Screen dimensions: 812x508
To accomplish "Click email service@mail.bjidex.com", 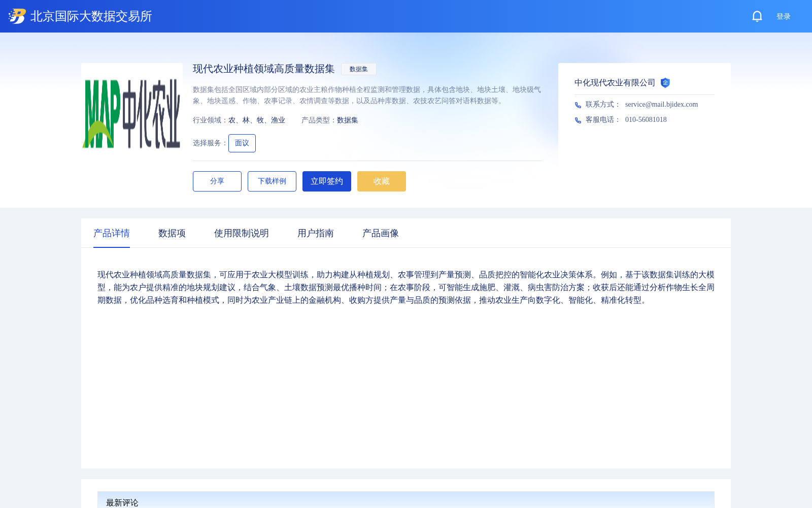I will click(x=661, y=104).
